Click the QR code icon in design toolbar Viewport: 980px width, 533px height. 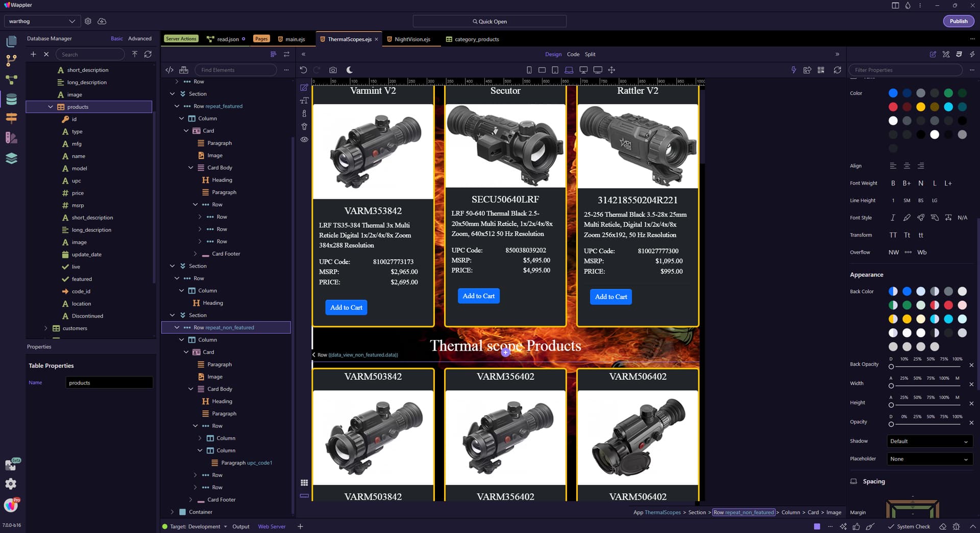coord(821,70)
